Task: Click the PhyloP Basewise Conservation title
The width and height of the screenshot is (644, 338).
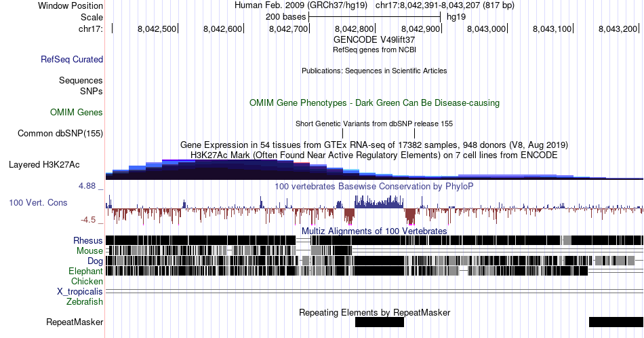Action: [374, 186]
